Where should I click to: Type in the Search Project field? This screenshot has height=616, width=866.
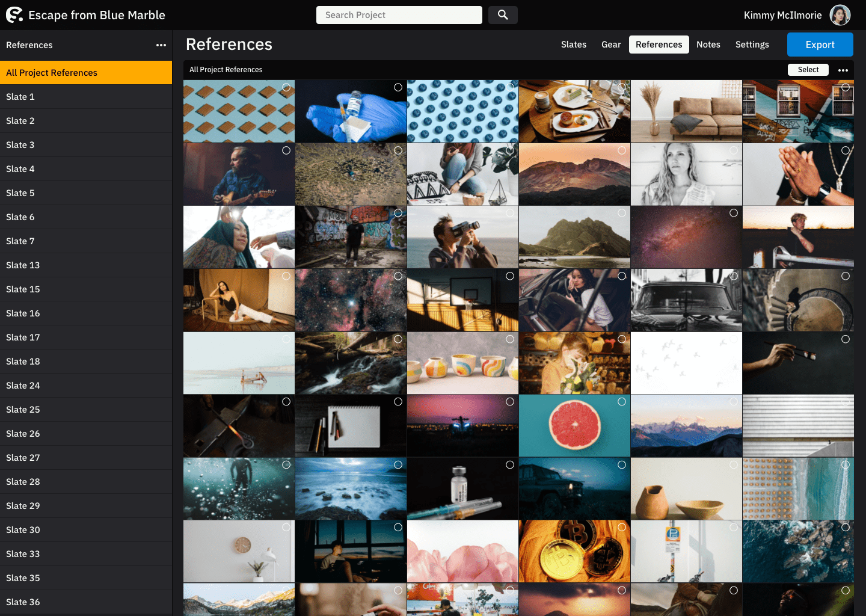[399, 15]
